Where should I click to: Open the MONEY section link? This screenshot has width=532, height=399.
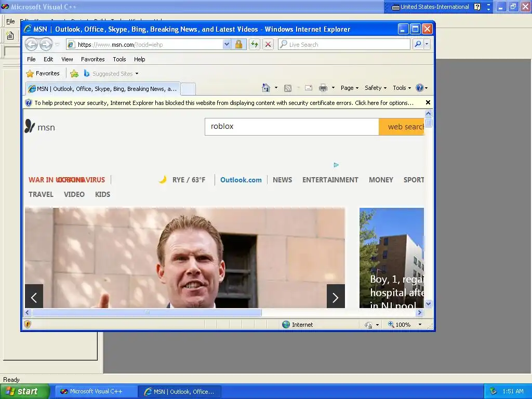coord(381,180)
